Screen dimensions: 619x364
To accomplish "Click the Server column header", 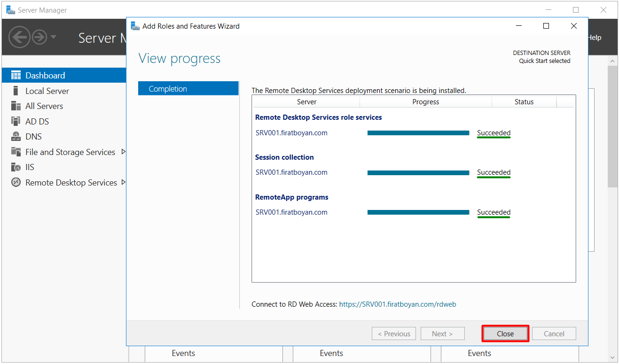I will point(306,101).
